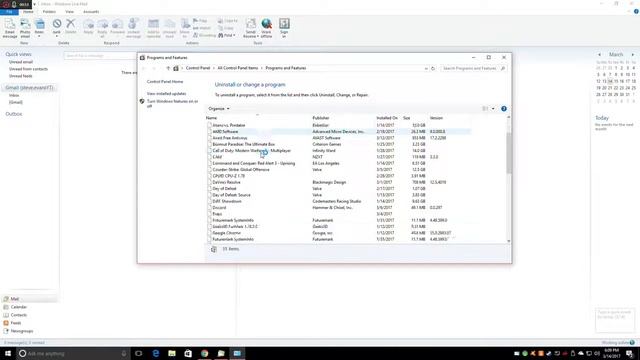Click the Photo email ribbon icon

coord(25,24)
